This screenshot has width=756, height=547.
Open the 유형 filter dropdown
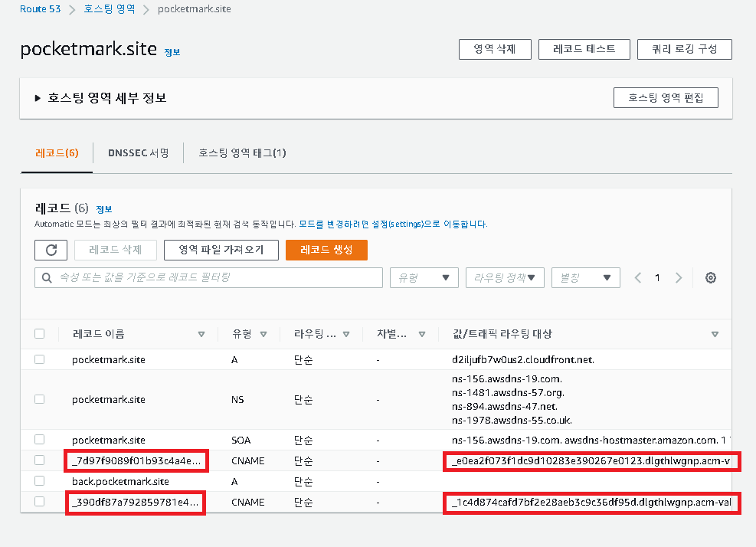pyautogui.click(x=424, y=278)
